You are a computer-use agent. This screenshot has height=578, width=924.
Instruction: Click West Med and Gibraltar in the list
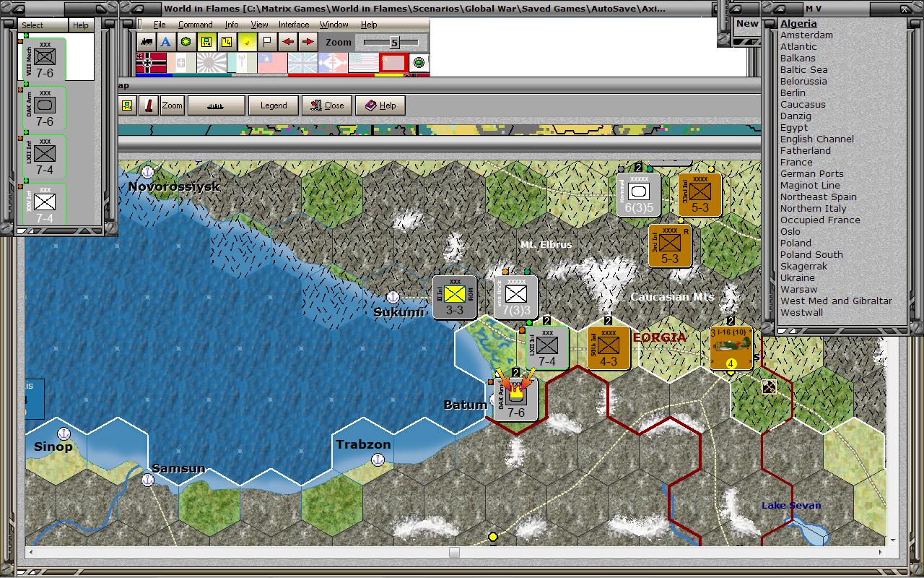tap(836, 301)
